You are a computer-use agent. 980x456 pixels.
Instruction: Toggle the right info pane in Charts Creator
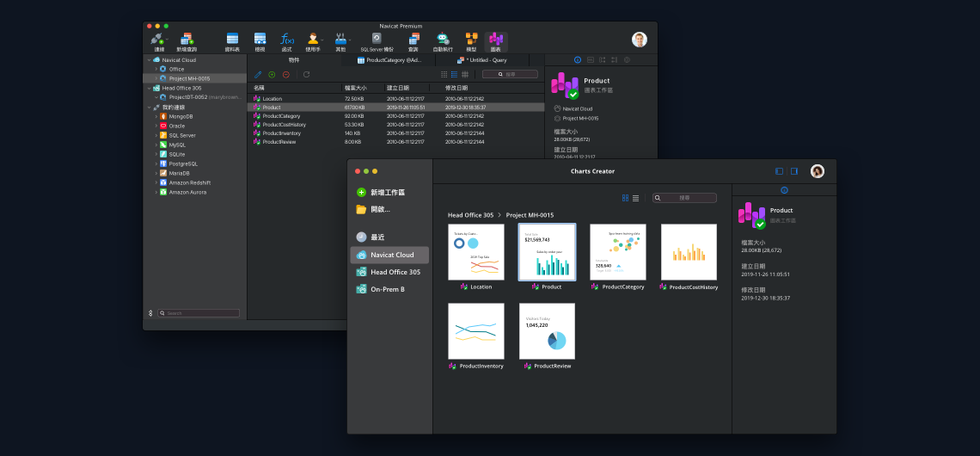[793, 171]
